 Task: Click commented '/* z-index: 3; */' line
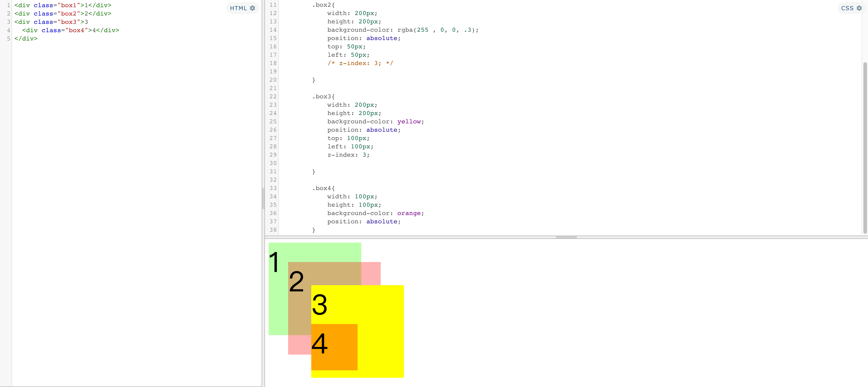360,63
